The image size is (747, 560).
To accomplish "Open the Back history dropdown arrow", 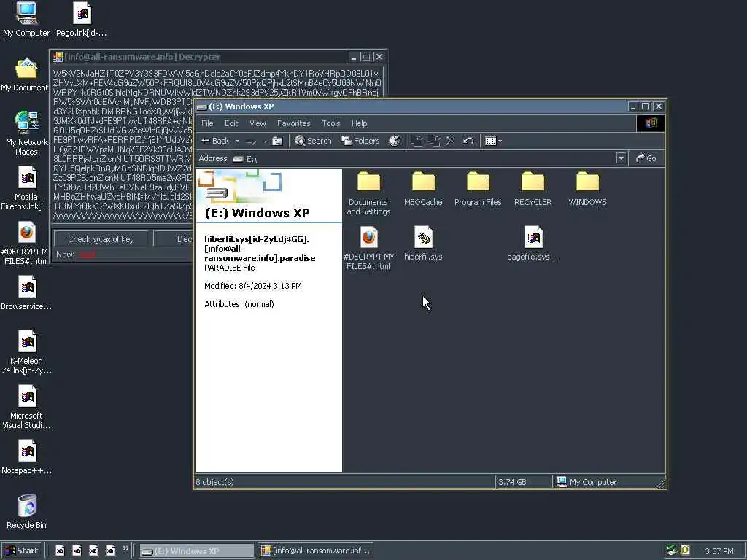I will 237,141.
